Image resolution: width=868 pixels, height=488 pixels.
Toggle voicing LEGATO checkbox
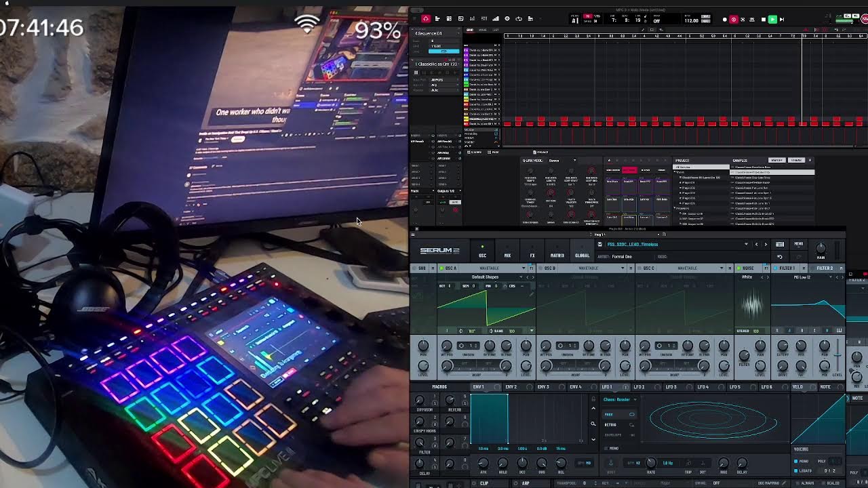795,470
